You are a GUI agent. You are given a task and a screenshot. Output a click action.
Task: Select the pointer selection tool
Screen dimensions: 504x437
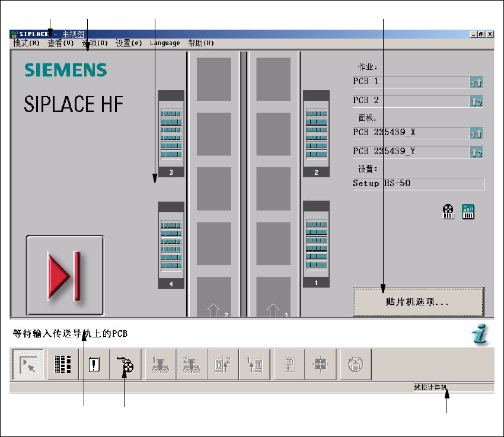(x=28, y=365)
